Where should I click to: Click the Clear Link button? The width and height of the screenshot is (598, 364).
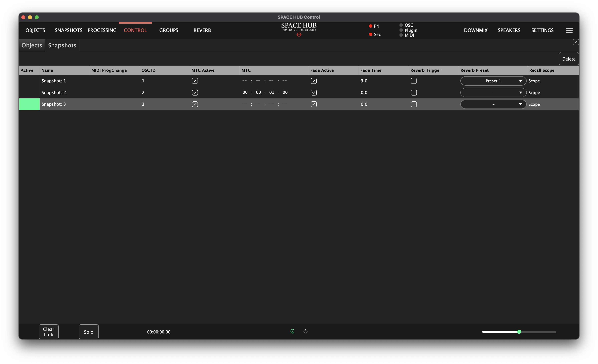click(49, 332)
